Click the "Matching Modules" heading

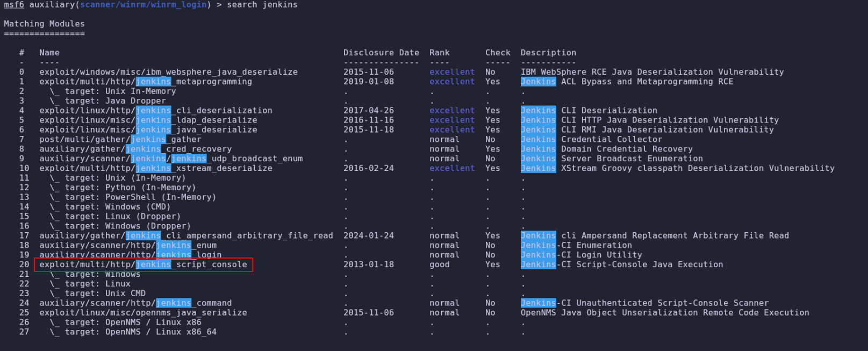[44, 24]
